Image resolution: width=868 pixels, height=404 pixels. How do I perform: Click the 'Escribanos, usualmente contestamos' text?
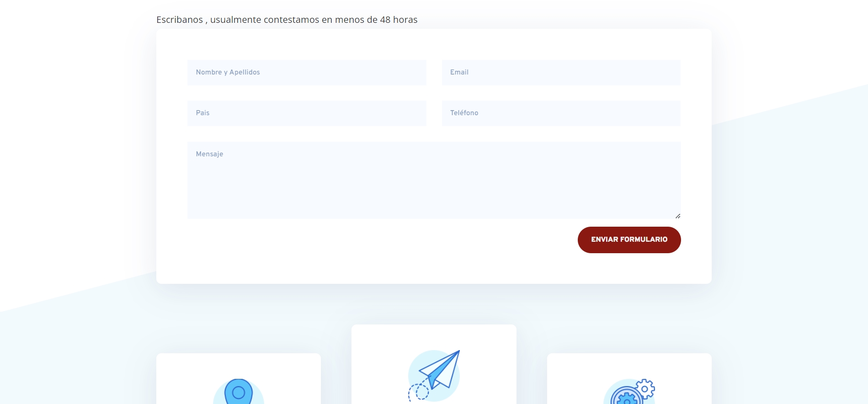pos(287,20)
